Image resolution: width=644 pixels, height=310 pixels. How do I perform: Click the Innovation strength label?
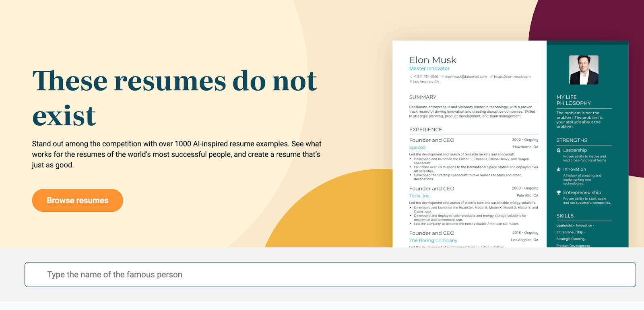[574, 169]
